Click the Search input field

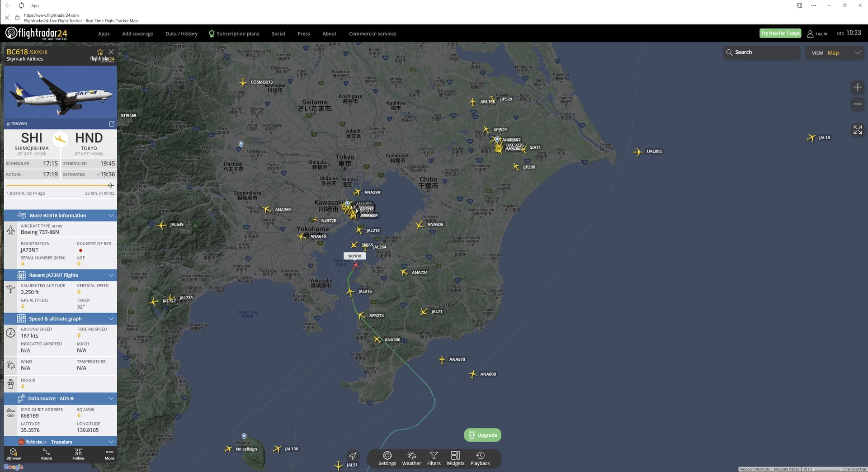pyautogui.click(x=762, y=52)
